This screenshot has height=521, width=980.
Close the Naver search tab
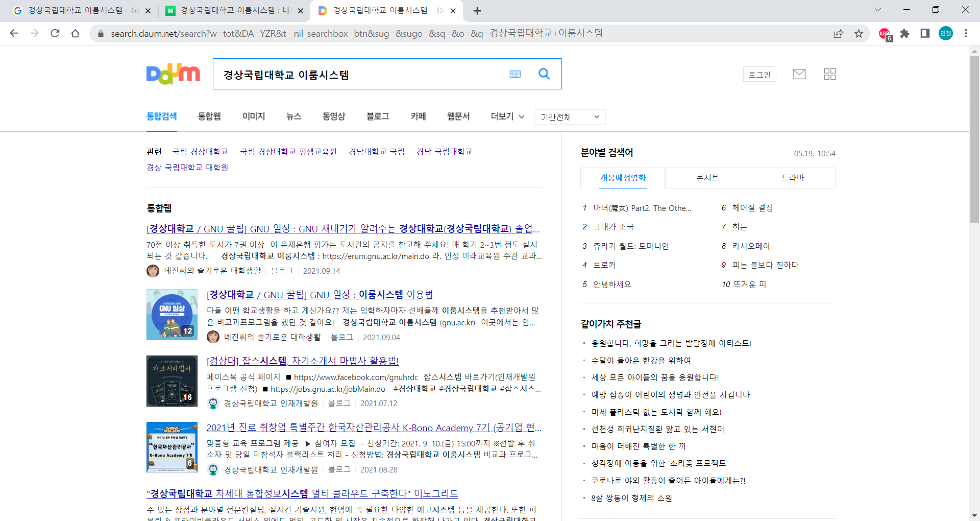tap(301, 11)
